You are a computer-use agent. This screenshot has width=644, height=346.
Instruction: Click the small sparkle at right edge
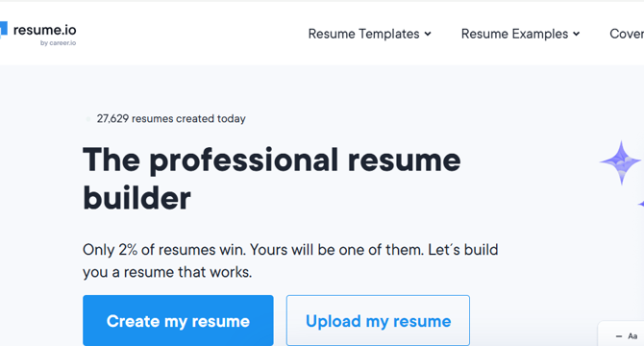point(641,204)
